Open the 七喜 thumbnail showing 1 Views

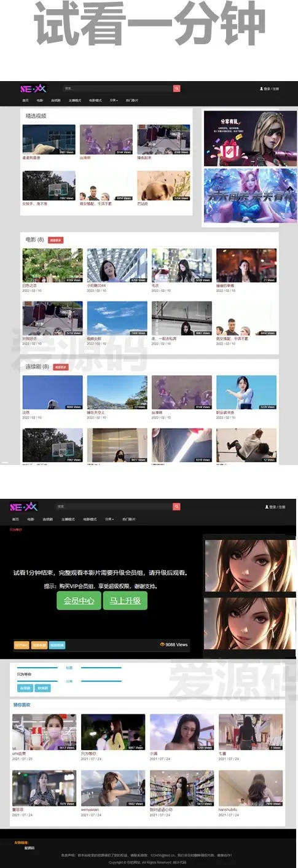tap(251, 732)
